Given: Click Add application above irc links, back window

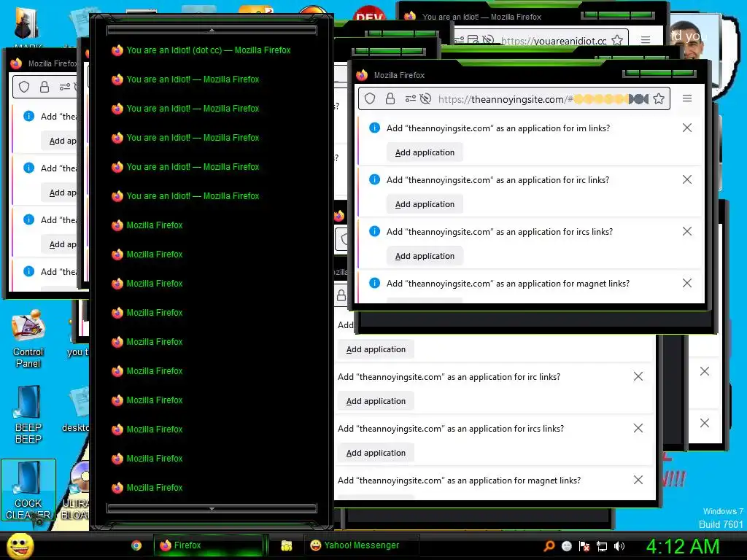Looking at the screenshot, I should (376, 349).
